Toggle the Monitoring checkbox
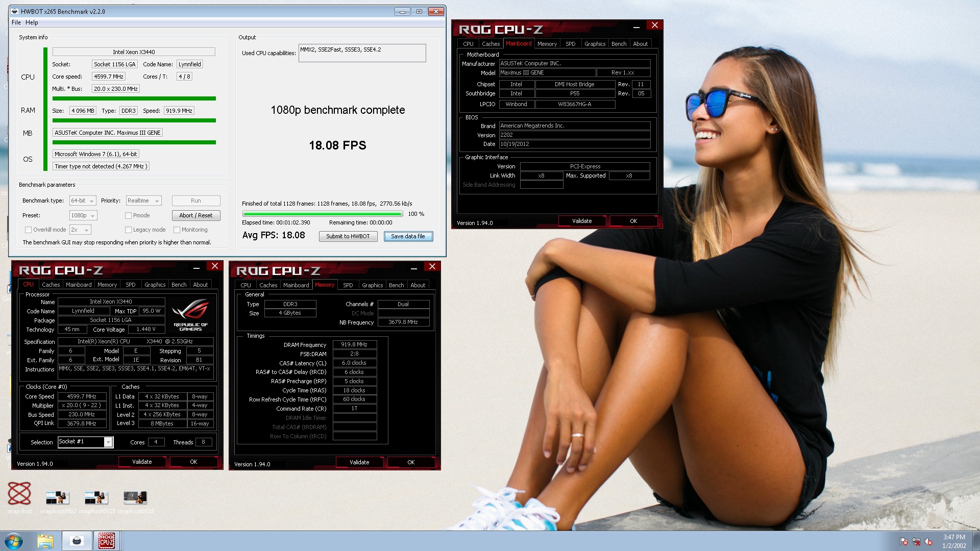This screenshot has width=980, height=551. pos(177,230)
